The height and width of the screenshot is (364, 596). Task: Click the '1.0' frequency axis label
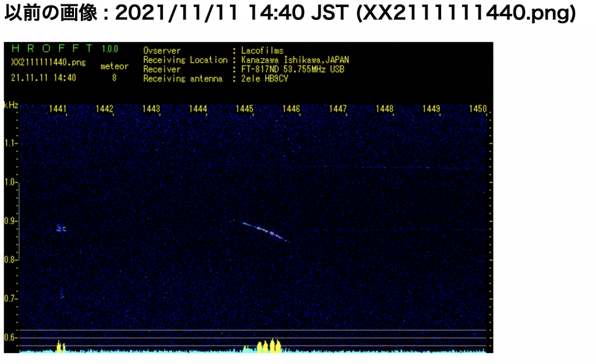tap(9, 182)
